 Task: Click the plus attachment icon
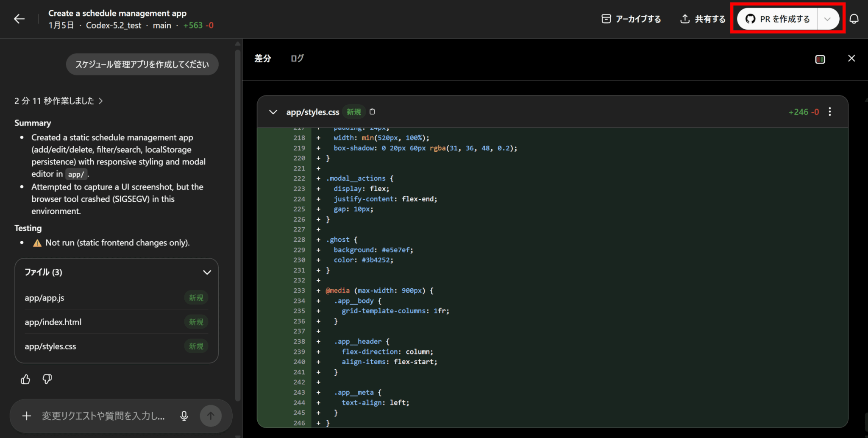(26, 416)
